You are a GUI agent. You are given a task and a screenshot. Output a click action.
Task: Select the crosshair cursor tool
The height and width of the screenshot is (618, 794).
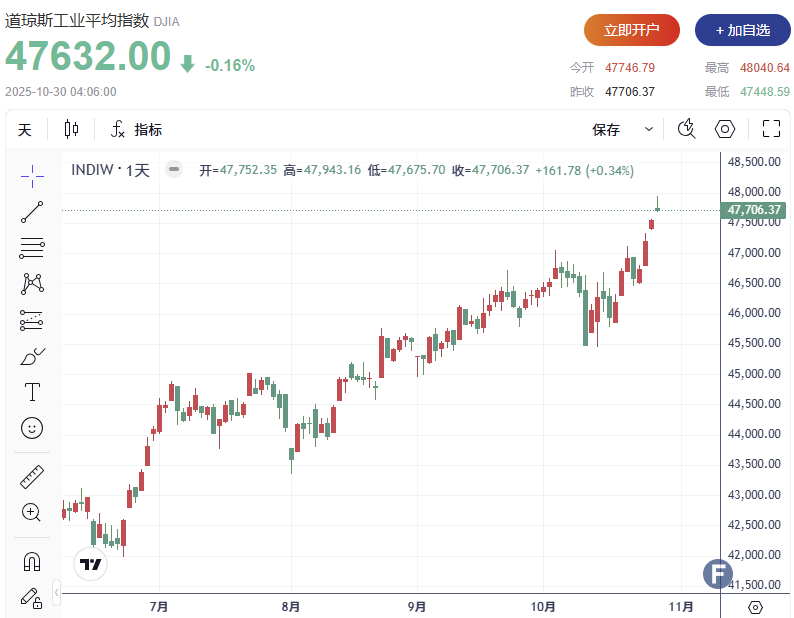pos(32,175)
